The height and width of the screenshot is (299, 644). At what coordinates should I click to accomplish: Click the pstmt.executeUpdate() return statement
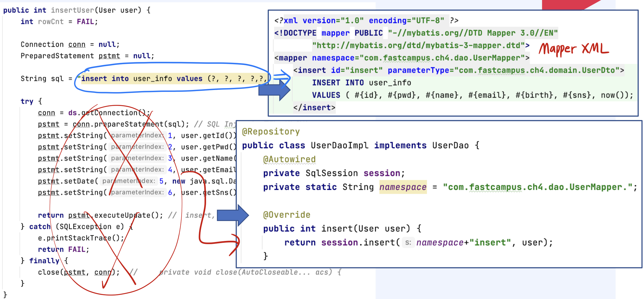click(x=100, y=215)
